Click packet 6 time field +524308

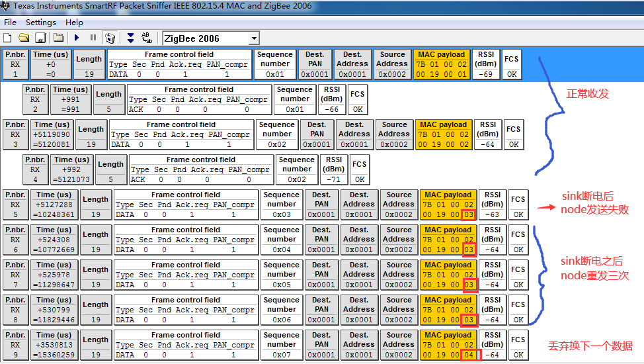tap(54, 240)
